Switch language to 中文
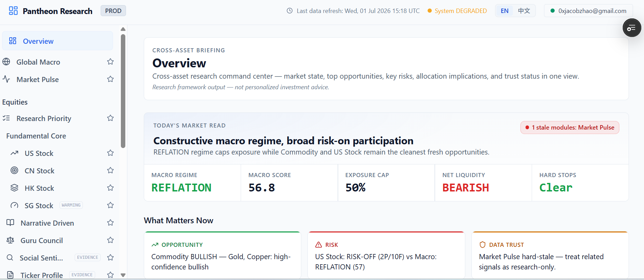This screenshot has height=280, width=644. (524, 11)
